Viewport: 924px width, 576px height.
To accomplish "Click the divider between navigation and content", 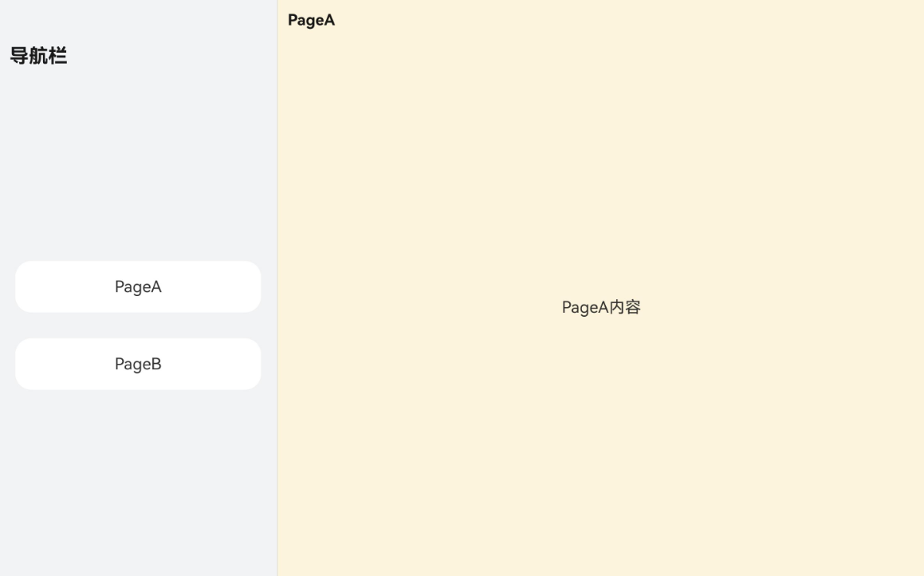I will pos(277,288).
